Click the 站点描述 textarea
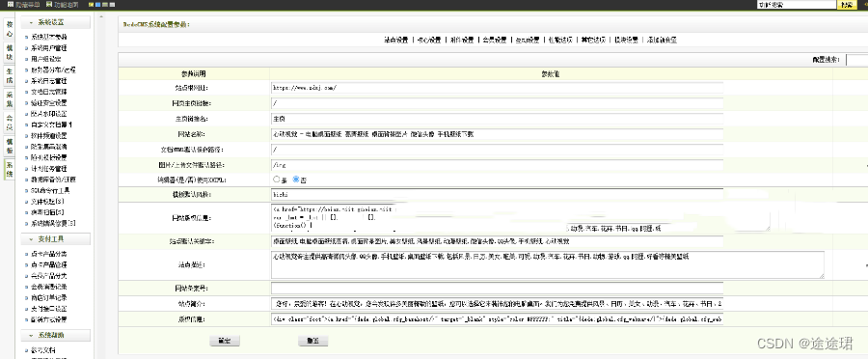 coord(548,264)
